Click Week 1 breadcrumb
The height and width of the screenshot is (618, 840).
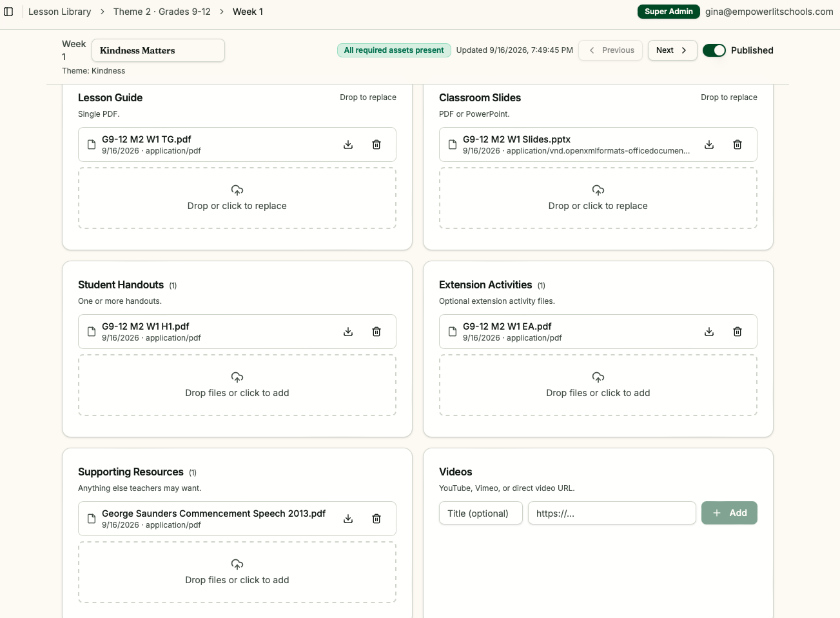[248, 12]
